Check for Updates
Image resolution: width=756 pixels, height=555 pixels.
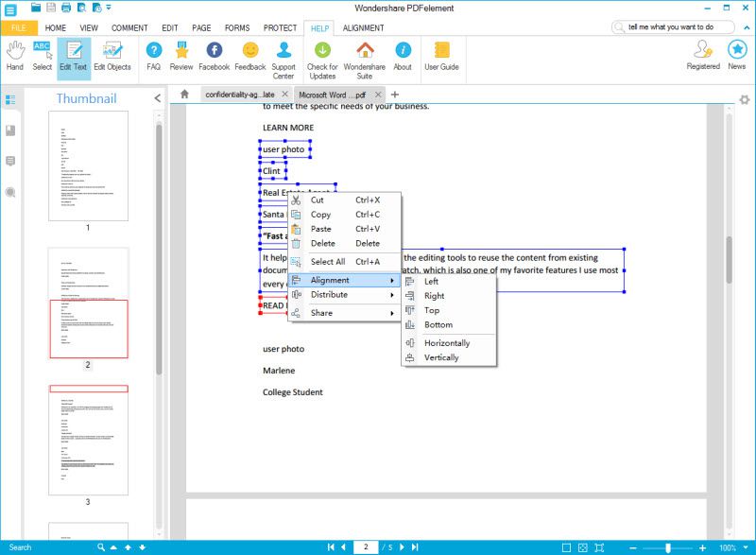tap(322, 61)
